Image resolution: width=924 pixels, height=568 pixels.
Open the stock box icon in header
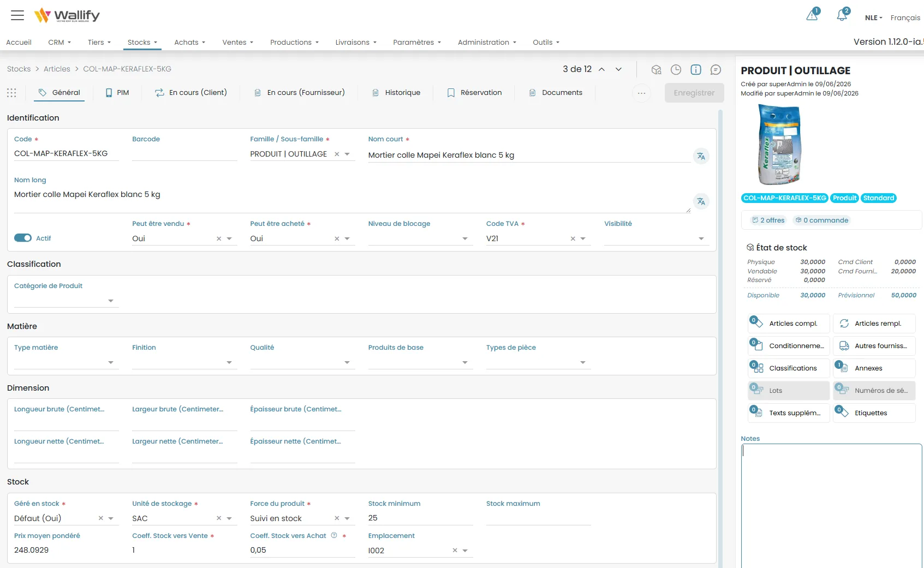pos(656,69)
